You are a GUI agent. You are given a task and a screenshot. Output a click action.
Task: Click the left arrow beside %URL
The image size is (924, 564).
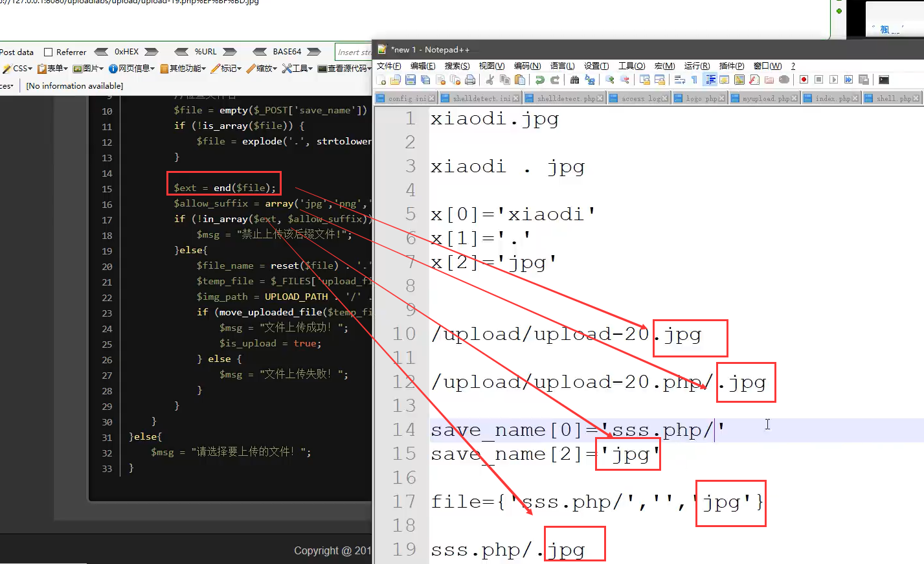182,52
